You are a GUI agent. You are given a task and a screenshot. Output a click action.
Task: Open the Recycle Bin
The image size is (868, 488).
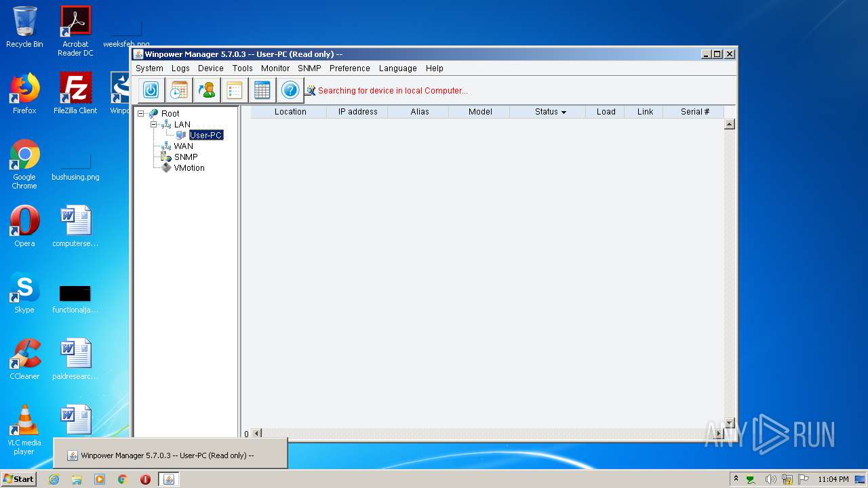24,27
